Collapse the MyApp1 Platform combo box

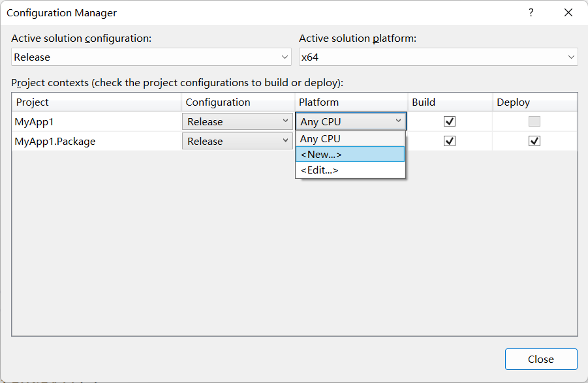pyautogui.click(x=398, y=121)
